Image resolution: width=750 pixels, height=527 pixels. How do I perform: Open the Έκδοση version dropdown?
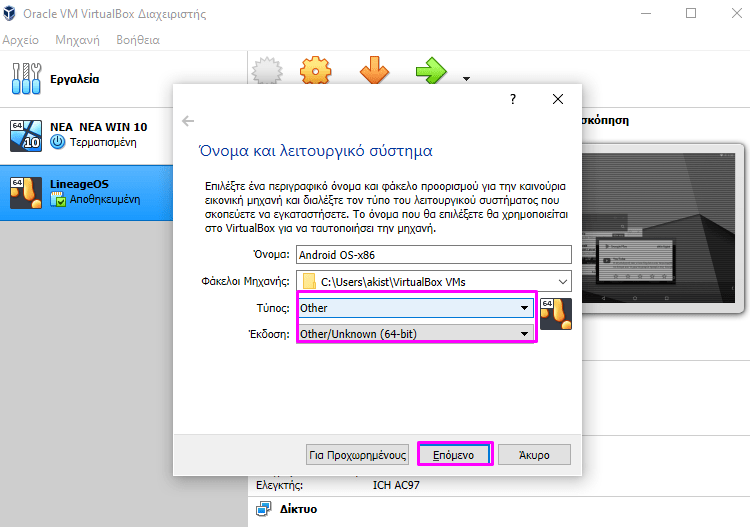click(416, 334)
